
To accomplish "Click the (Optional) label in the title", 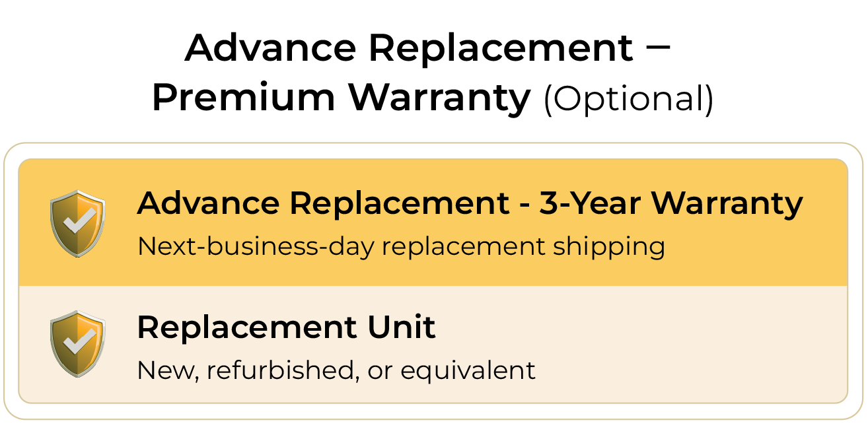I will click(628, 99).
